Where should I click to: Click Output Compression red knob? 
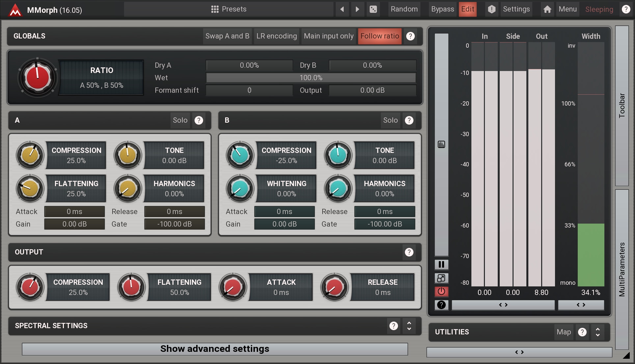[x=30, y=287]
